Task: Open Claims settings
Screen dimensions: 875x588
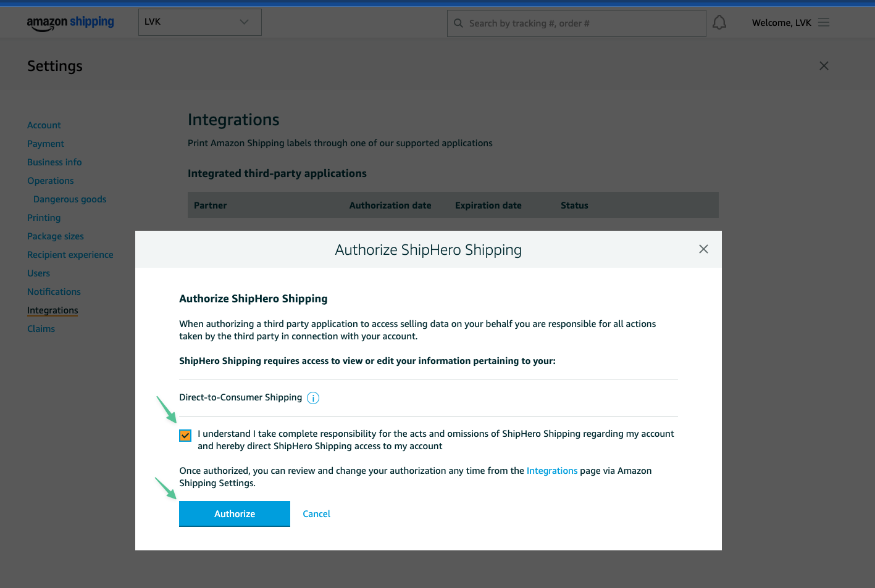Action: pos(41,329)
